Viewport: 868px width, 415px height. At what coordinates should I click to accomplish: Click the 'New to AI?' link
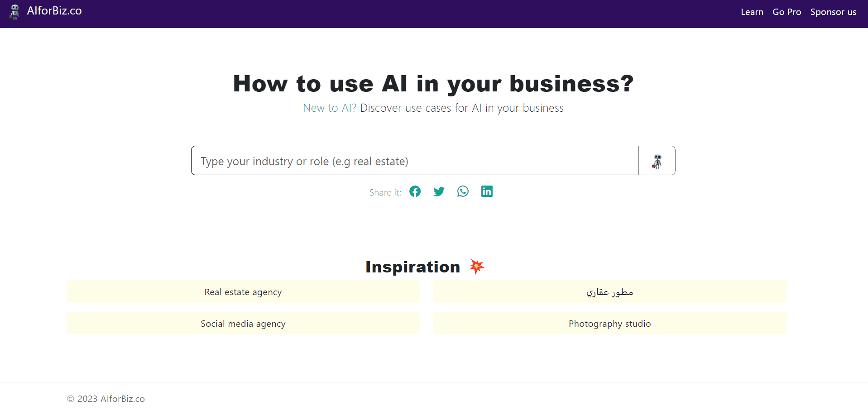[x=329, y=108]
